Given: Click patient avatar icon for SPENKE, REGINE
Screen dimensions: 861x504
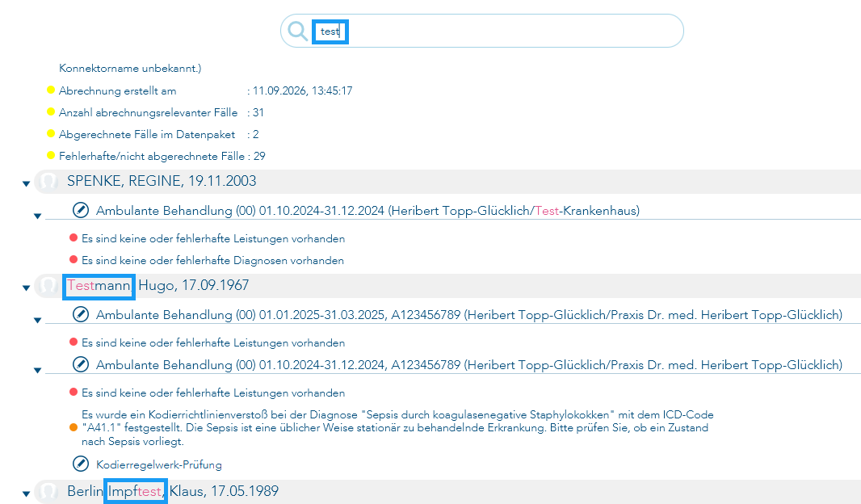Looking at the screenshot, I should (x=48, y=181).
